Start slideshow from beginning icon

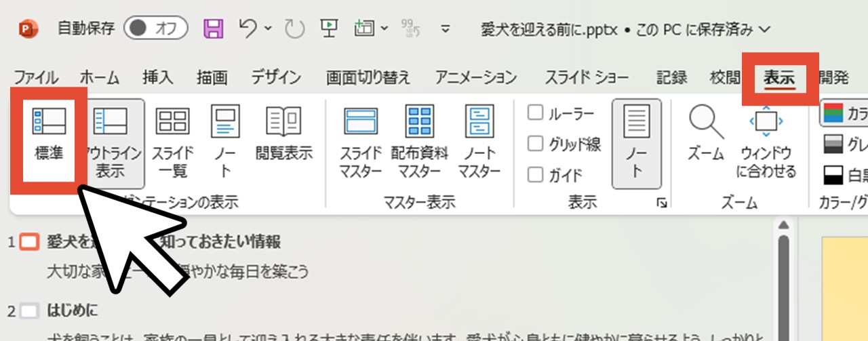click(330, 28)
